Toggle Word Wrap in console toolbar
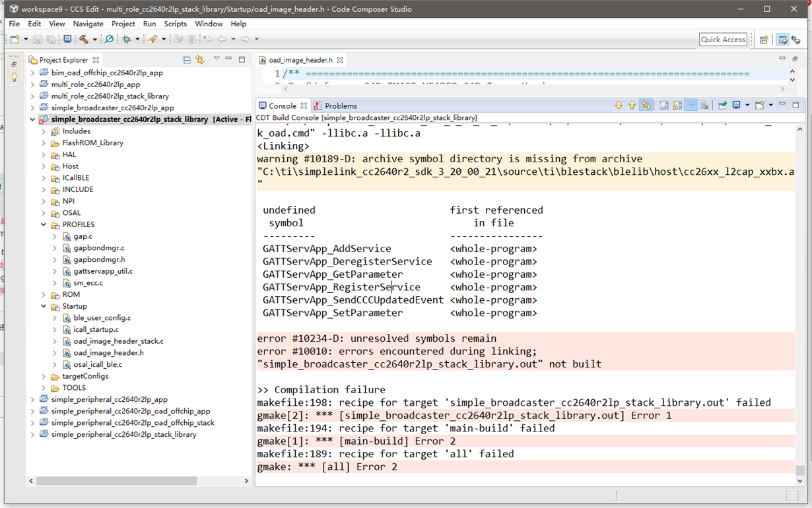Image resolution: width=812 pixels, height=508 pixels. (691, 106)
